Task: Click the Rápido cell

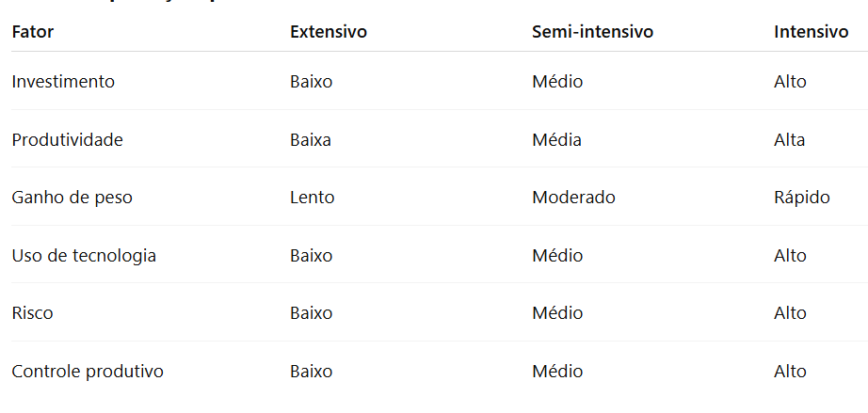Action: point(801,198)
